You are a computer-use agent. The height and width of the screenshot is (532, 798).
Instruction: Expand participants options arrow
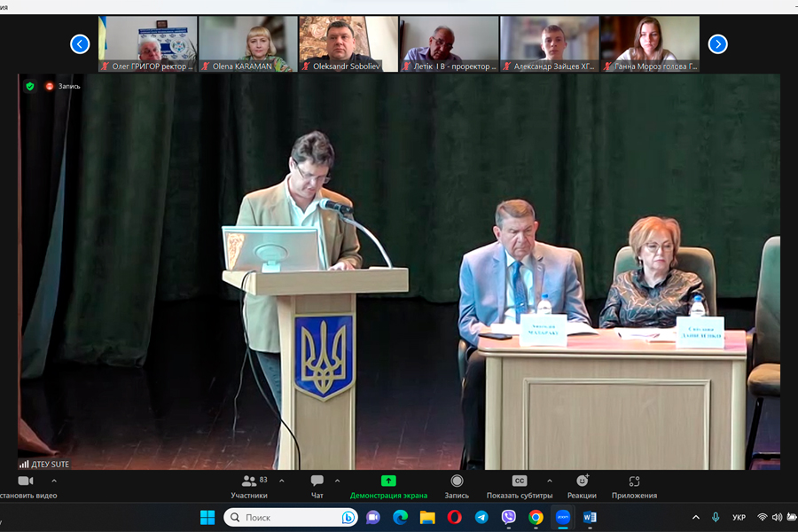pos(281,481)
